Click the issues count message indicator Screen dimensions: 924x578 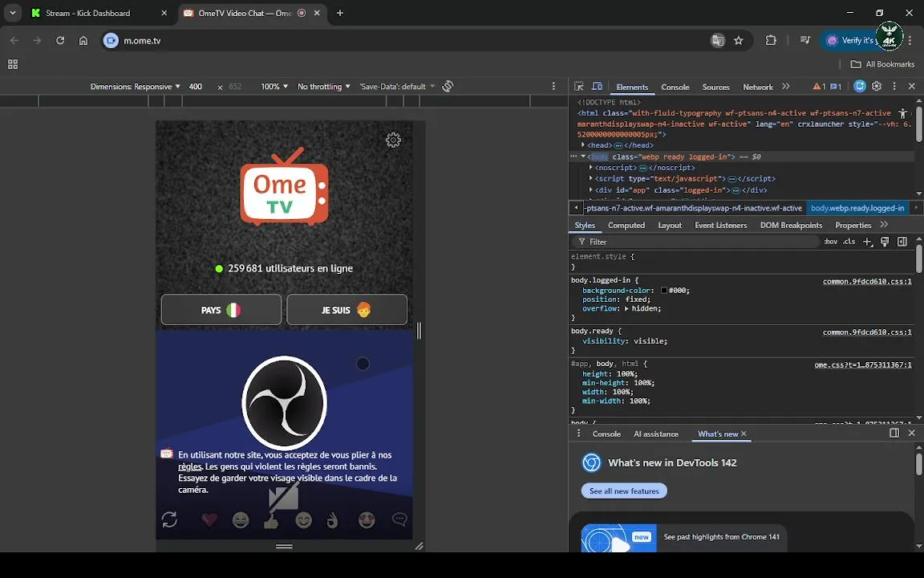tap(836, 87)
